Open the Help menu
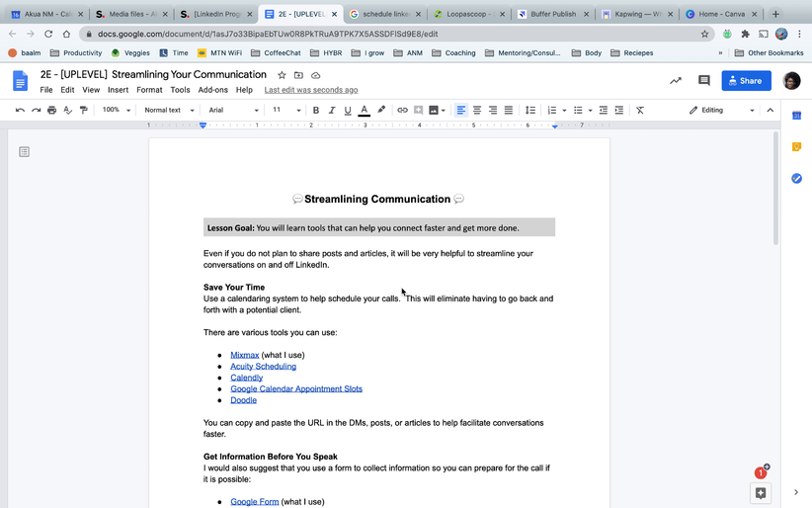Viewport: 812px width, 508px height. click(244, 90)
